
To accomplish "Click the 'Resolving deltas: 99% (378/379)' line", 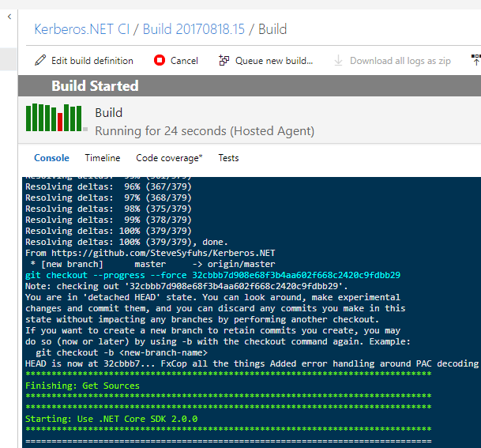I will pyautogui.click(x=108, y=220).
